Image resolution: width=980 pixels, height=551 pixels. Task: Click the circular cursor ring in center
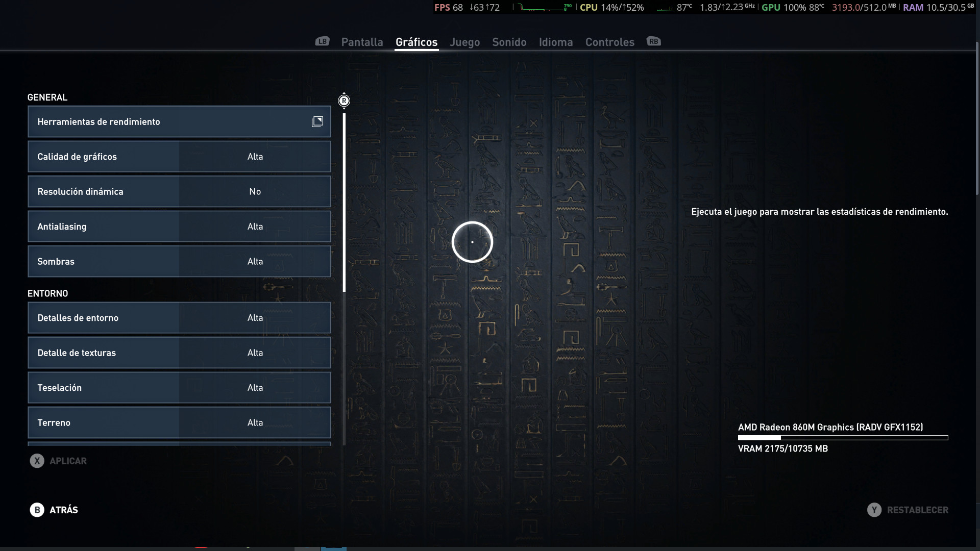point(472,242)
